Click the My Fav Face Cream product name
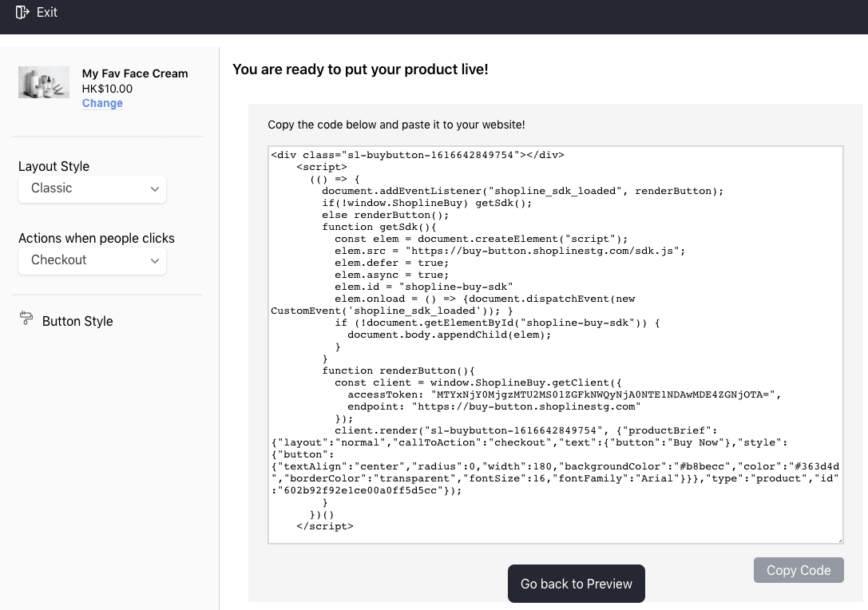This screenshot has height=610, width=868. pos(135,73)
